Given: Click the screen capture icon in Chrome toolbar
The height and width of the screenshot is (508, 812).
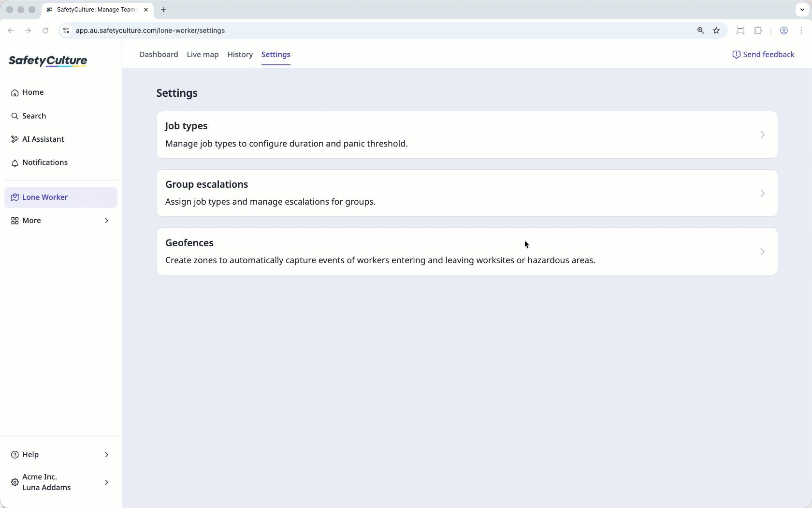Looking at the screenshot, I should pos(740,30).
